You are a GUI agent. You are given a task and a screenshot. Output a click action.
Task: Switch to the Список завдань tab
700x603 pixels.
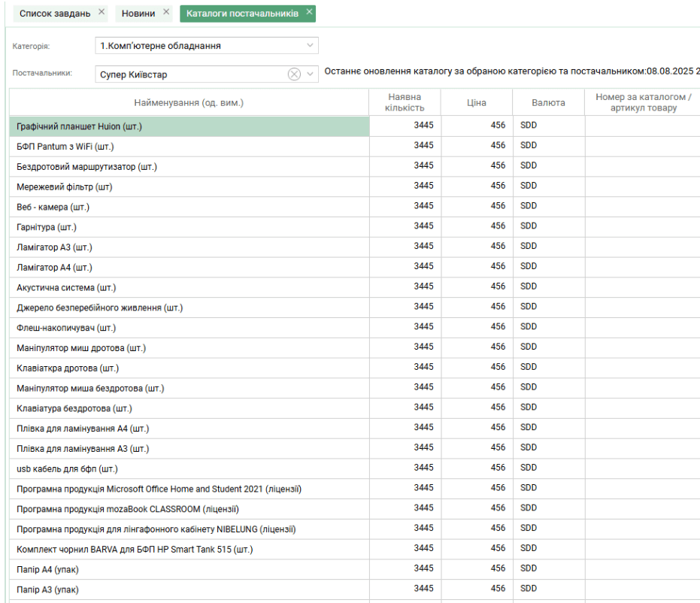coord(54,14)
